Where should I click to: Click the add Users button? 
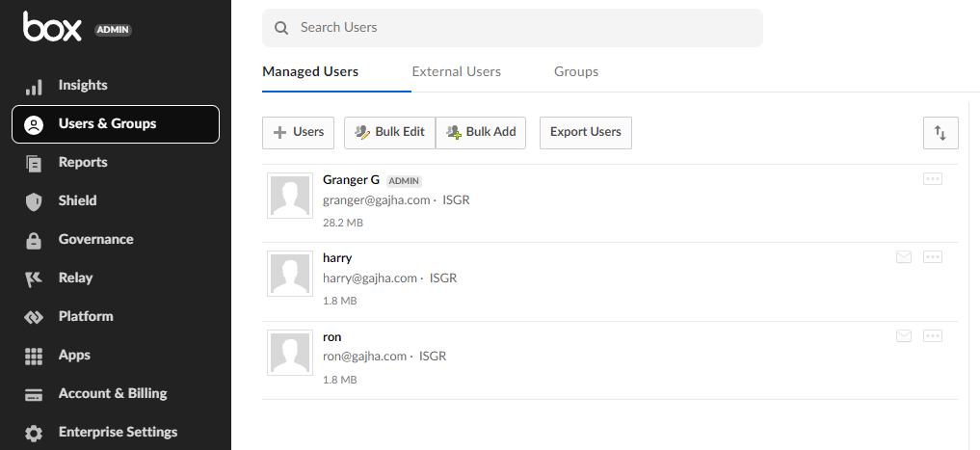click(x=298, y=133)
